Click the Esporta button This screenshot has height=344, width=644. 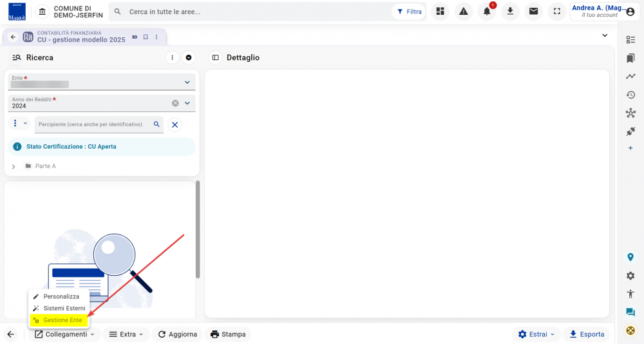click(x=587, y=334)
